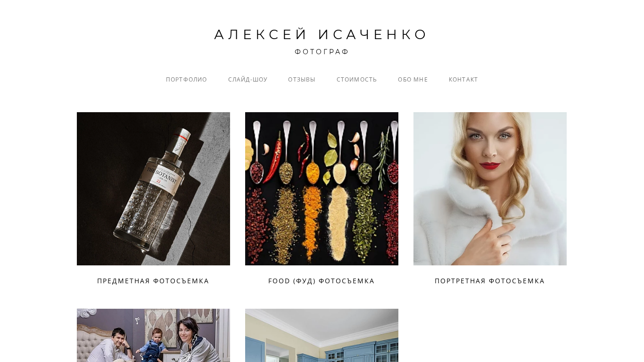This screenshot has height=362, width=644.
Task: Open the blue kitchen interior photo
Action: click(322, 335)
